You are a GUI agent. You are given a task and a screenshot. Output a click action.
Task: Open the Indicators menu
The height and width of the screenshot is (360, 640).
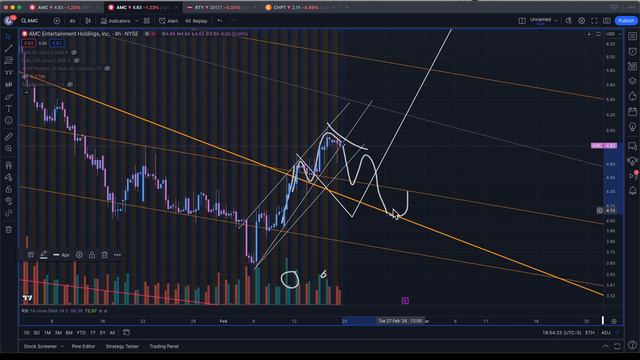pos(116,21)
